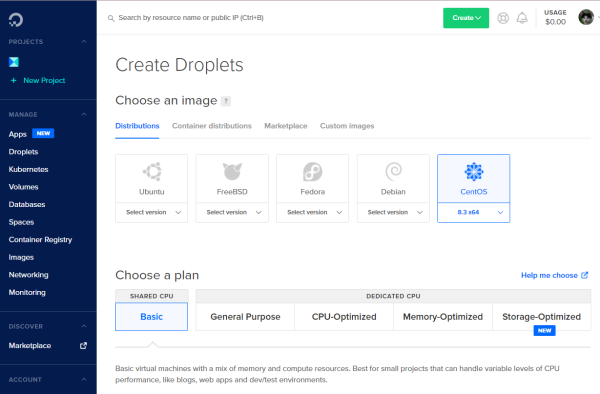The height and width of the screenshot is (394, 600).
Task: Click the plus icon beside New Project
Action: click(13, 80)
